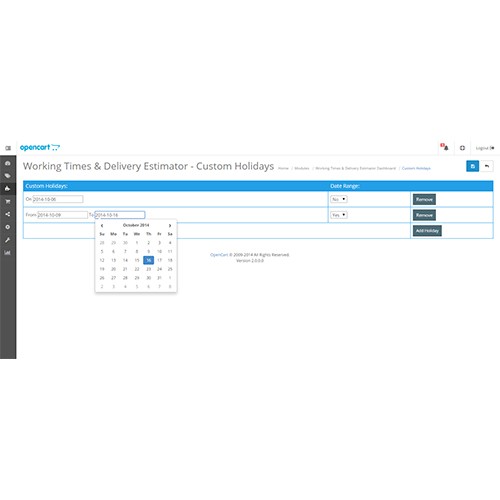Open the Tools wrench sidebar icon
500x500 pixels.
pyautogui.click(x=8, y=240)
